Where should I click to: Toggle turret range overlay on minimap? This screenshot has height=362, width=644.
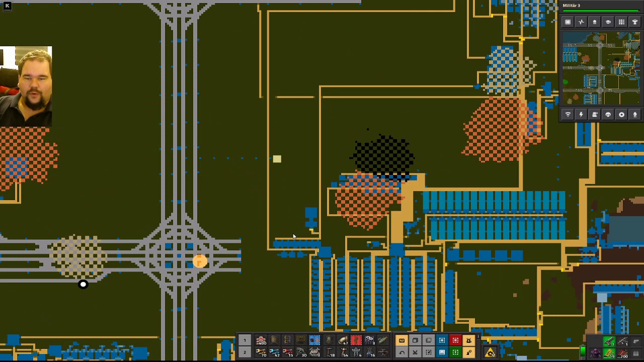(595, 115)
